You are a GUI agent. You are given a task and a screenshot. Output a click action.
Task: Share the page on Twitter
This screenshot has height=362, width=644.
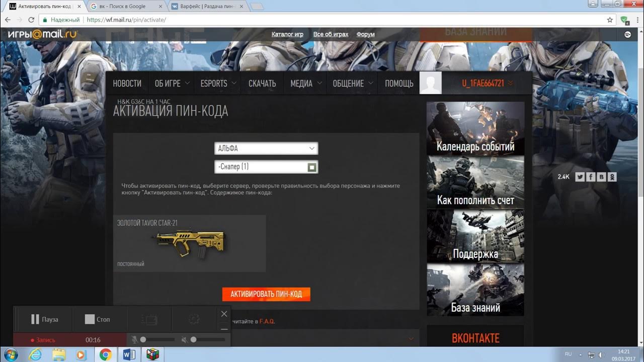click(x=580, y=177)
